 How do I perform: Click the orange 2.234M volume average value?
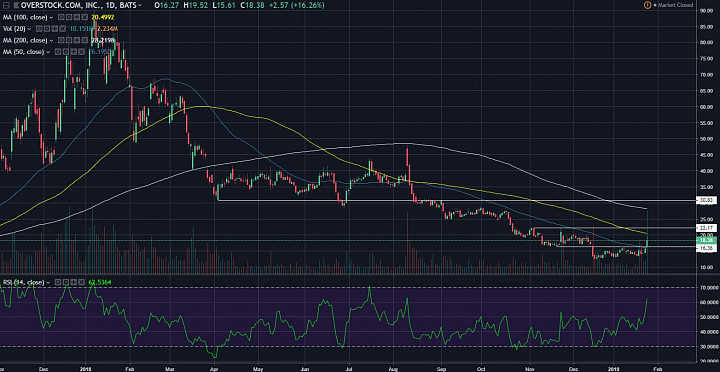tap(107, 28)
